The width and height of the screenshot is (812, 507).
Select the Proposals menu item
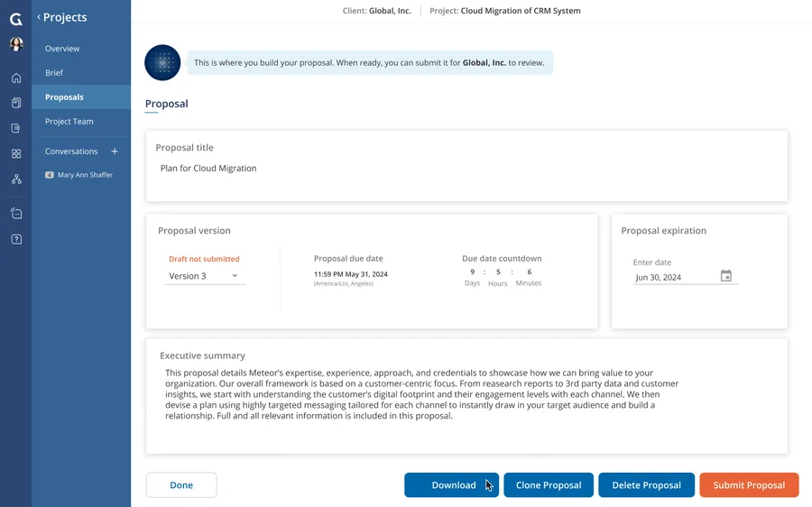pos(81,97)
